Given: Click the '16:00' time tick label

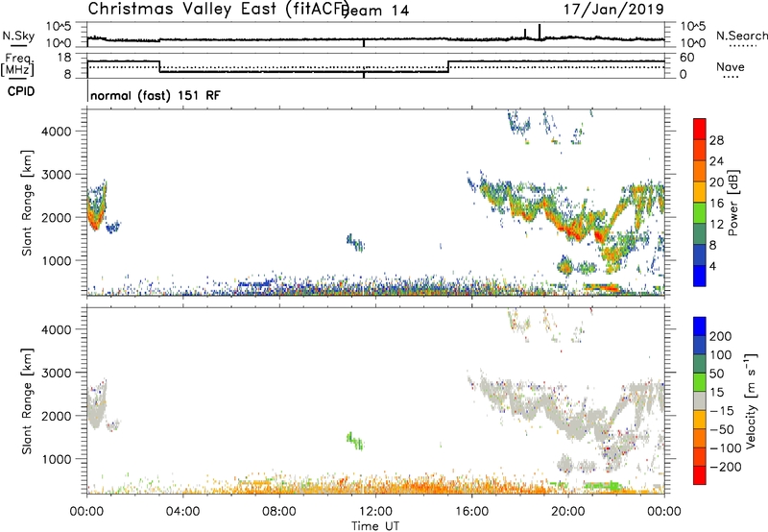Looking at the screenshot, I should click(471, 512).
